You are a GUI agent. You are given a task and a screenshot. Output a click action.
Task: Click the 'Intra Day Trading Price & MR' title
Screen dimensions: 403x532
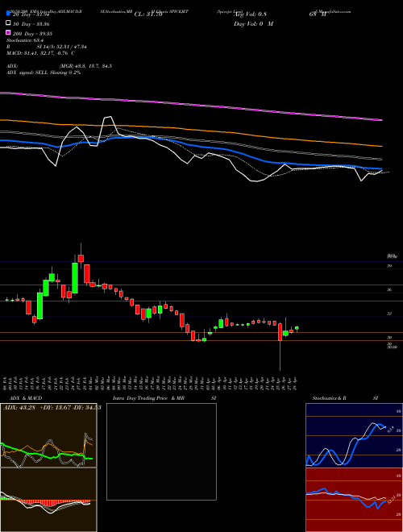coord(148,398)
